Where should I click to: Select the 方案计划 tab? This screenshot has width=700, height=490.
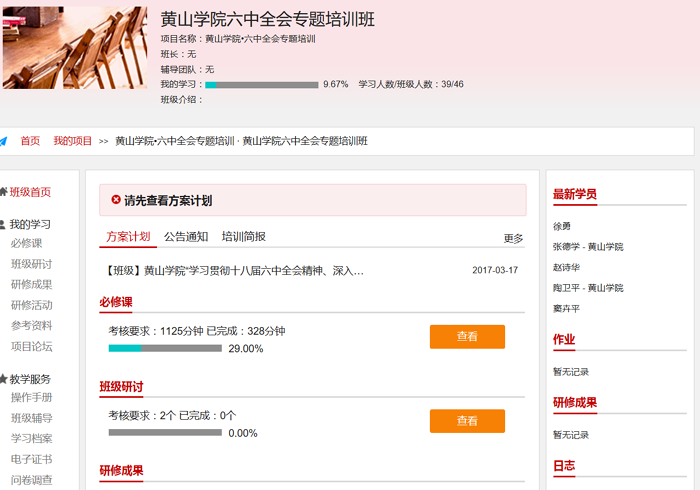pos(128,237)
